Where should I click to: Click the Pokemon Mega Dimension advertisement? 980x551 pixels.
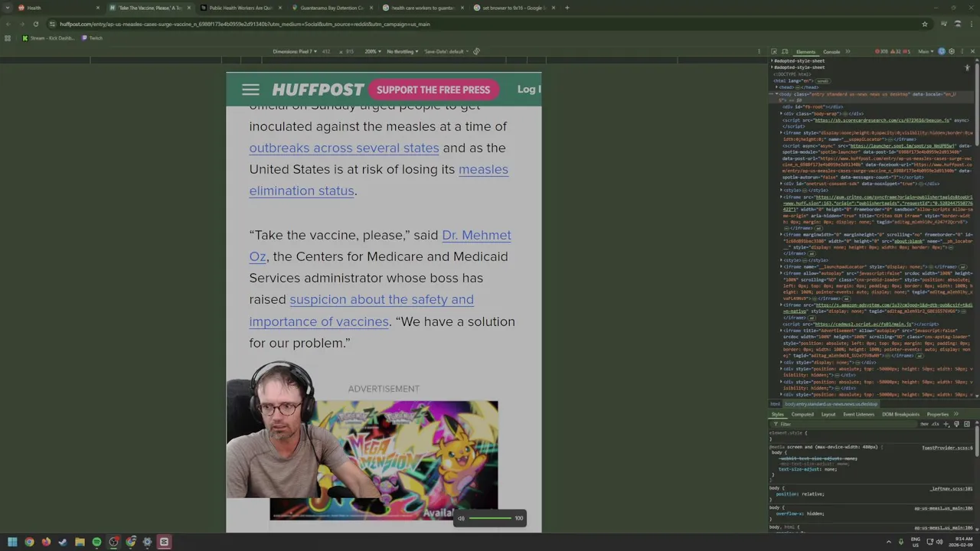click(384, 460)
